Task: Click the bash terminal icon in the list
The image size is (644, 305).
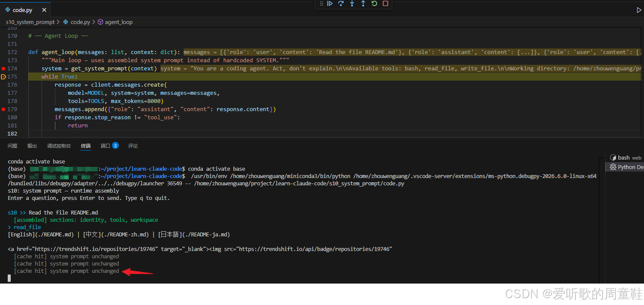Action: coord(613,157)
